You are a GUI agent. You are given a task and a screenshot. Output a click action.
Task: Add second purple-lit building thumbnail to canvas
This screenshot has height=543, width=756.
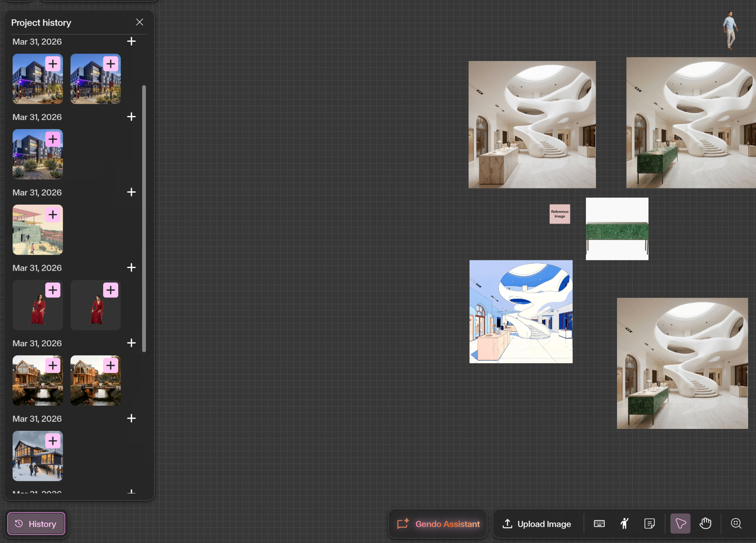pos(111,64)
